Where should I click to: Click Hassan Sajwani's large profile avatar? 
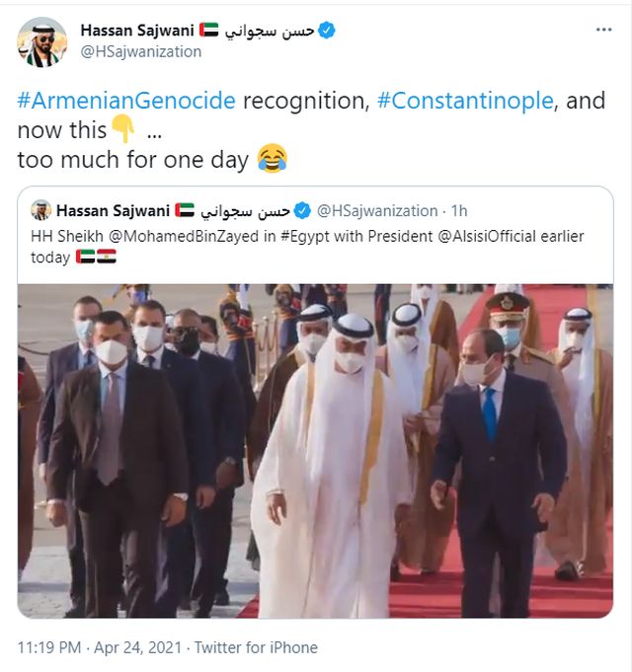click(x=41, y=42)
